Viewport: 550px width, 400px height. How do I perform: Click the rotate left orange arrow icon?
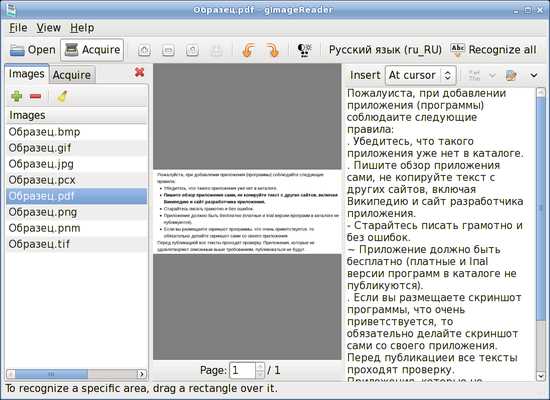click(249, 50)
